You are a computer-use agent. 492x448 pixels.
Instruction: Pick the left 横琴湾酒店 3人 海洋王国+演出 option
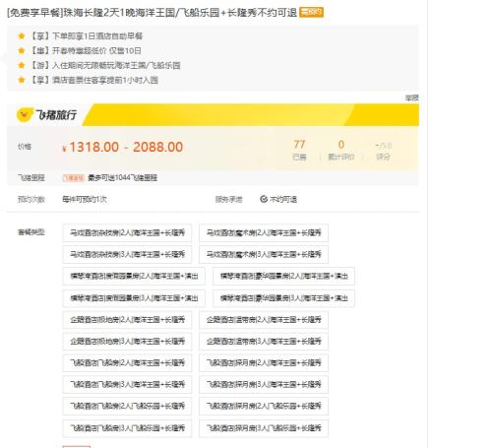[x=134, y=298]
